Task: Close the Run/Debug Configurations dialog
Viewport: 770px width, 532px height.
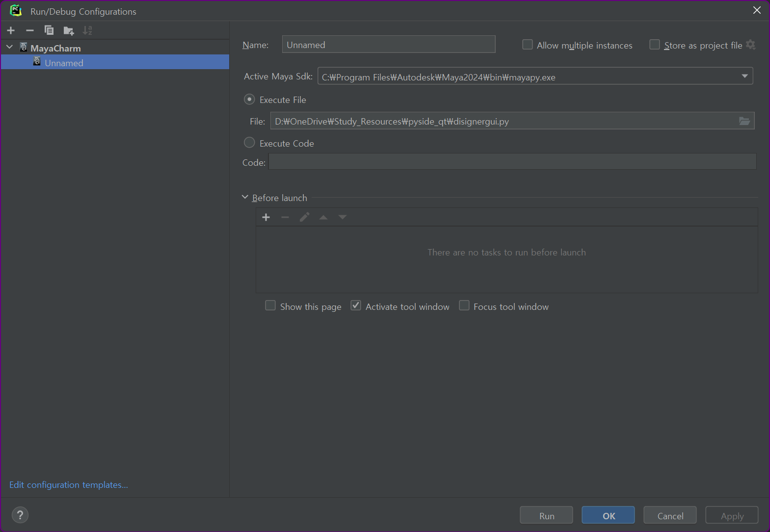Action: tap(757, 10)
